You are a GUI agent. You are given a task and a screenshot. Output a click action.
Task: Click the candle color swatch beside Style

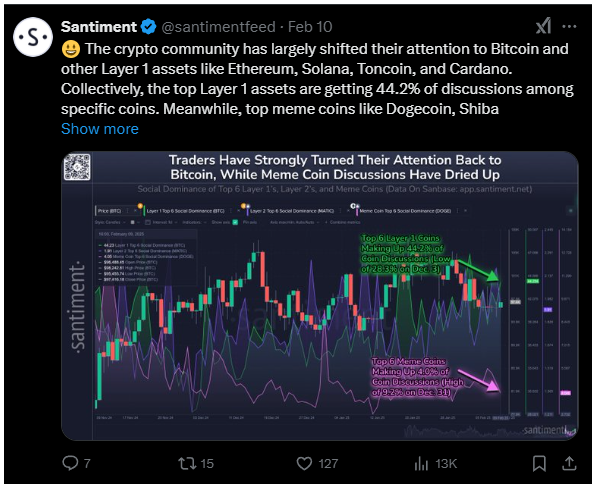pyautogui.click(x=132, y=222)
